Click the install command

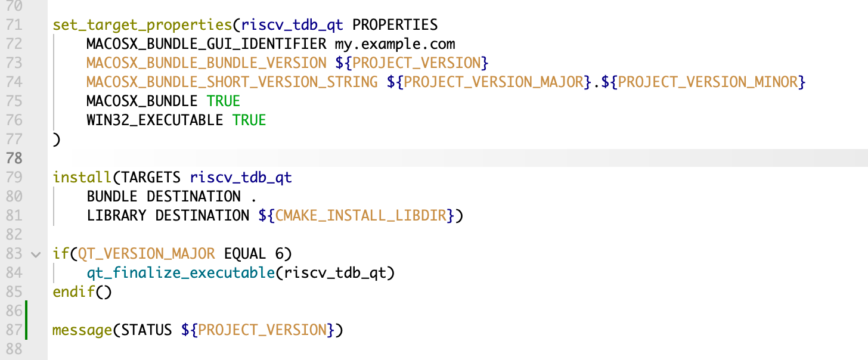point(82,178)
